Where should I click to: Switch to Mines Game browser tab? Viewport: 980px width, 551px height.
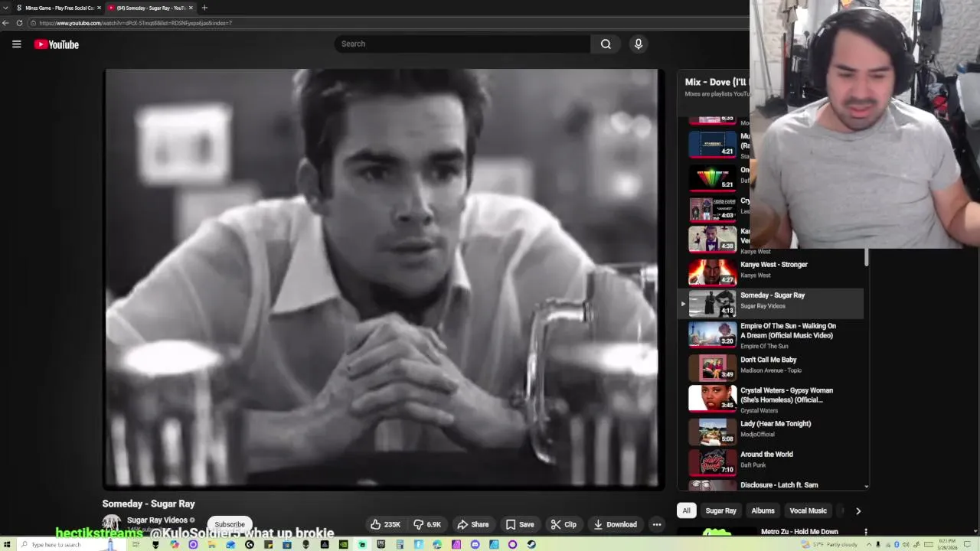pyautogui.click(x=57, y=8)
